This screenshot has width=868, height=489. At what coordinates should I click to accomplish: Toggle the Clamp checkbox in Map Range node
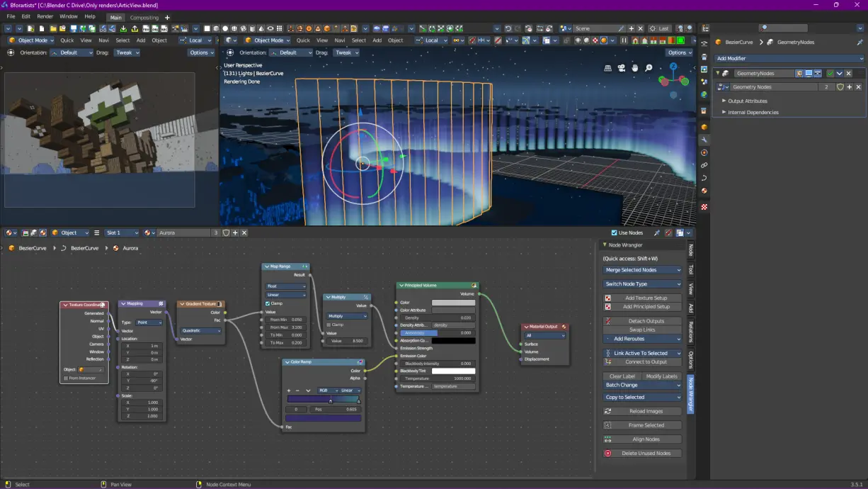(x=267, y=303)
